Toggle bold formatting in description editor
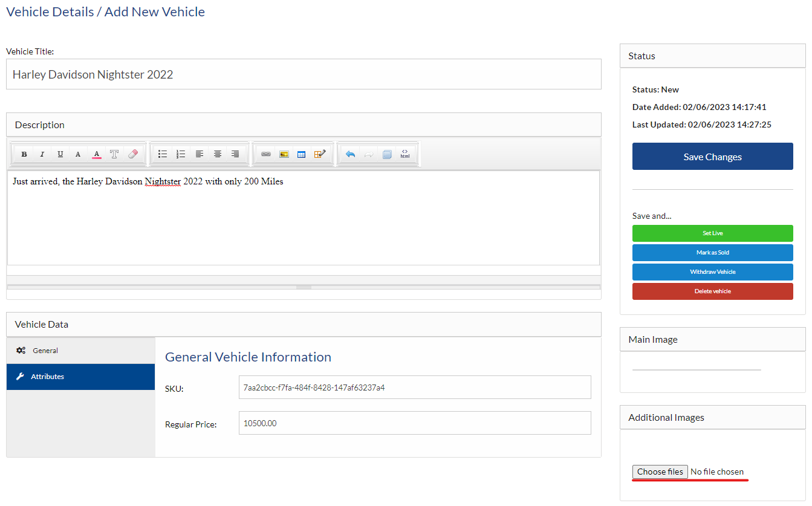This screenshot has height=506, width=812. (24, 154)
